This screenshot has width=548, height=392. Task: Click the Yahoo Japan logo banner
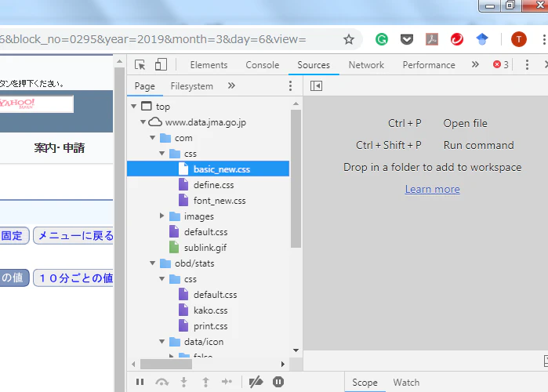(x=36, y=103)
